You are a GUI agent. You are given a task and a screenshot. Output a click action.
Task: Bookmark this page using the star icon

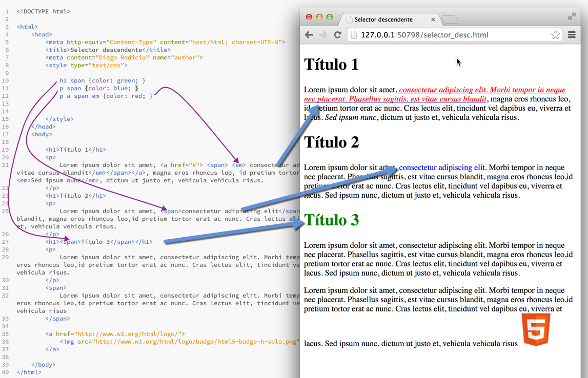(555, 35)
